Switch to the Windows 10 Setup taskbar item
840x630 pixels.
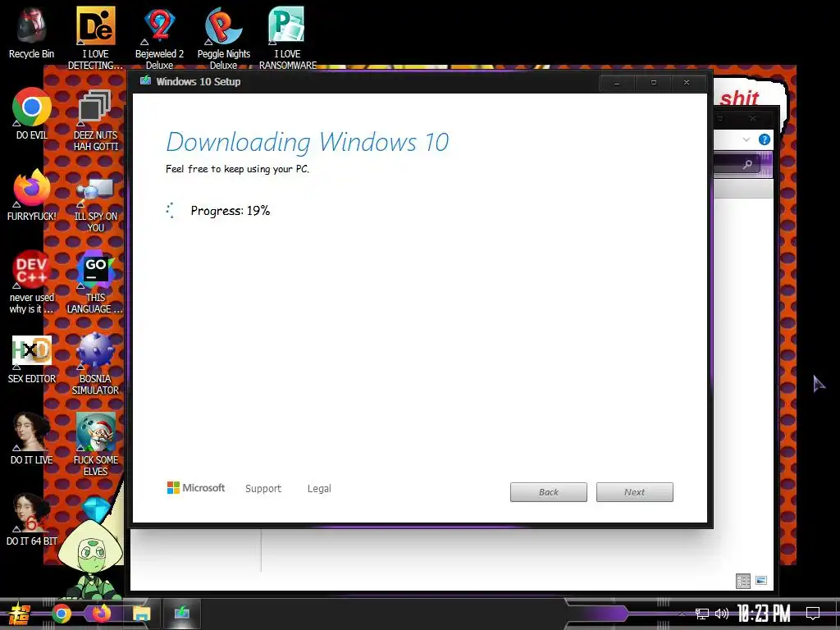pyautogui.click(x=181, y=614)
